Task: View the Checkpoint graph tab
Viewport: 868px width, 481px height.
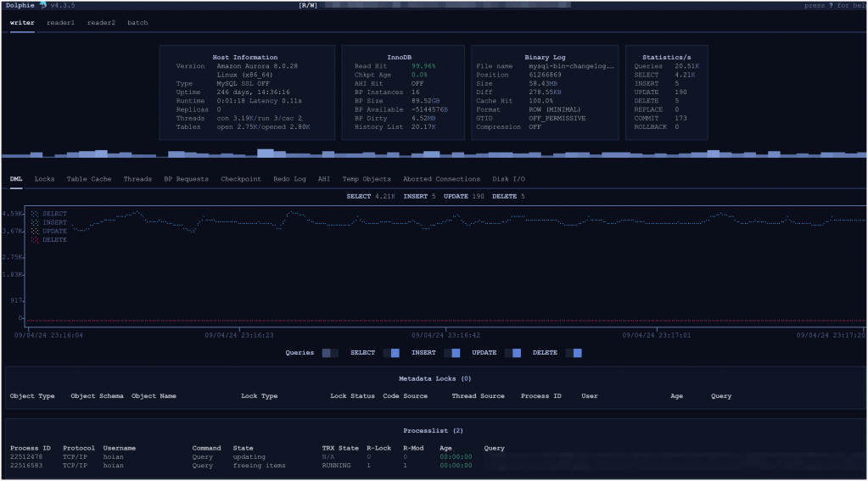Action: coord(241,179)
